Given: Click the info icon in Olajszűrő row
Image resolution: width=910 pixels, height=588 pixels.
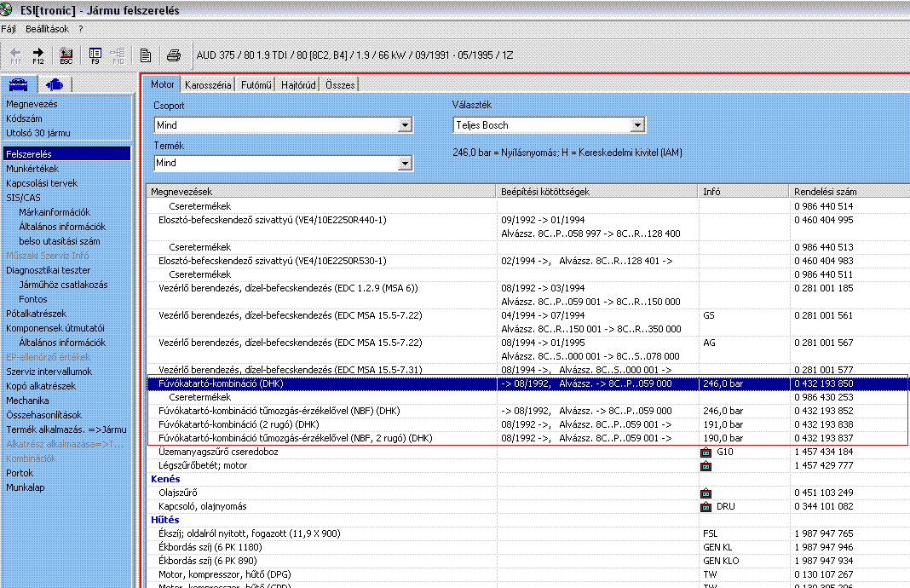Looking at the screenshot, I should point(706,493).
